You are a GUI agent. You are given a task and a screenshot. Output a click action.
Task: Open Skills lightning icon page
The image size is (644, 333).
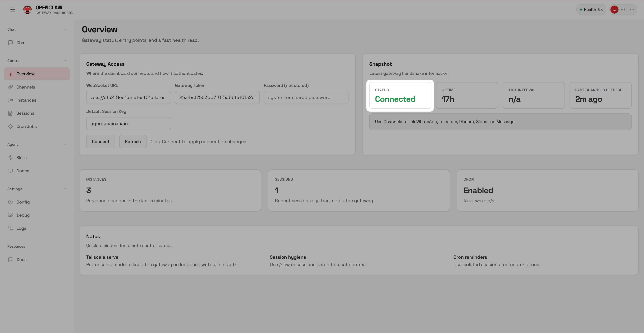tap(21, 158)
